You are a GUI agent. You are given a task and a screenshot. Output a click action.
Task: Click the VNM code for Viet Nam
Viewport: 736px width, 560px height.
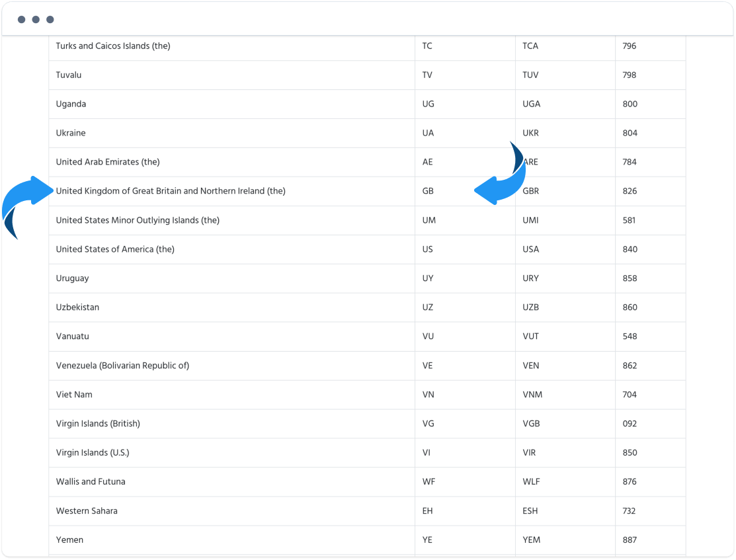(x=532, y=394)
